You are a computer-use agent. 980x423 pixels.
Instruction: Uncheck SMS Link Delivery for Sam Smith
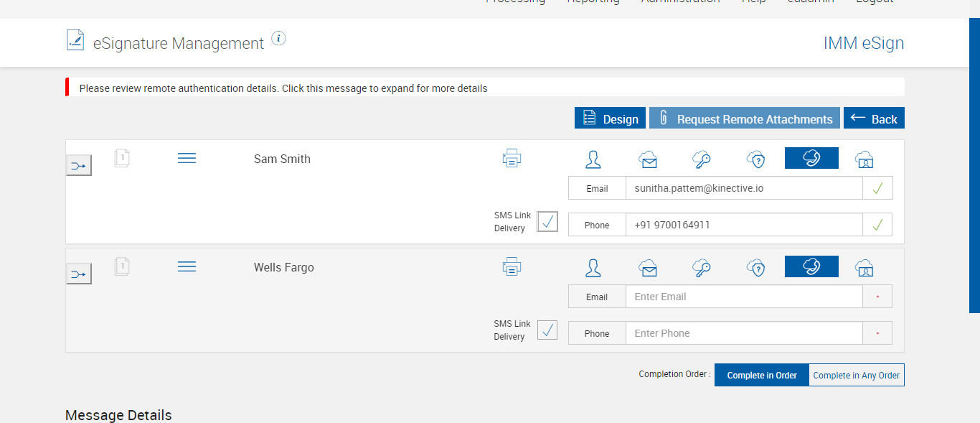click(547, 222)
